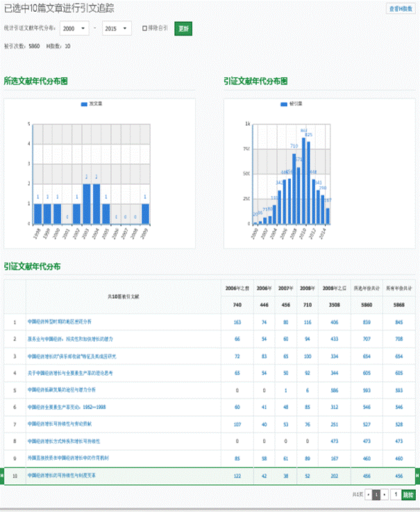Open the start year dropdown showing 2000

pos(75,28)
